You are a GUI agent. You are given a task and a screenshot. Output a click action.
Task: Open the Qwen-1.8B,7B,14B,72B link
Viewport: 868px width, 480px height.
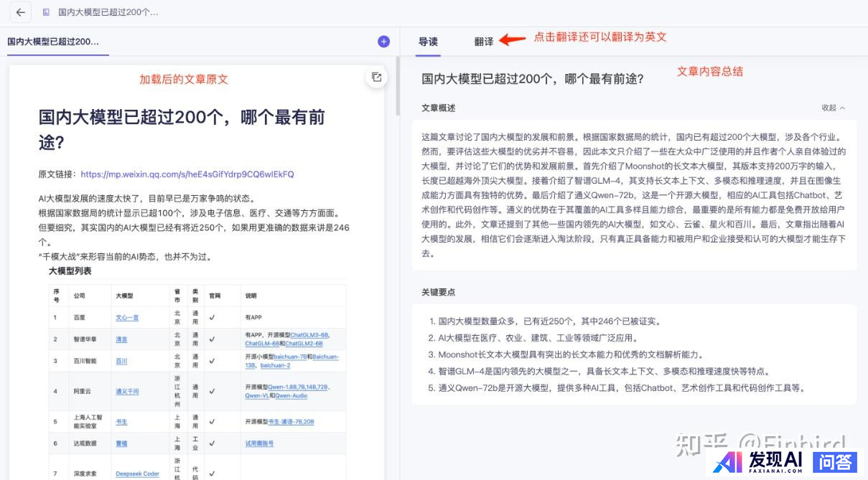[x=299, y=387]
